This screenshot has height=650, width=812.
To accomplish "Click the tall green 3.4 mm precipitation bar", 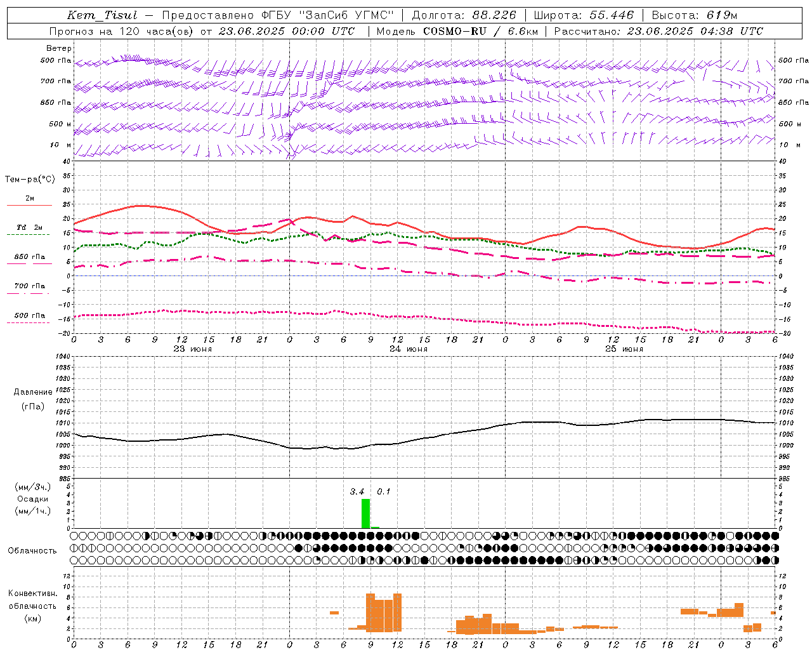I will [x=366, y=514].
